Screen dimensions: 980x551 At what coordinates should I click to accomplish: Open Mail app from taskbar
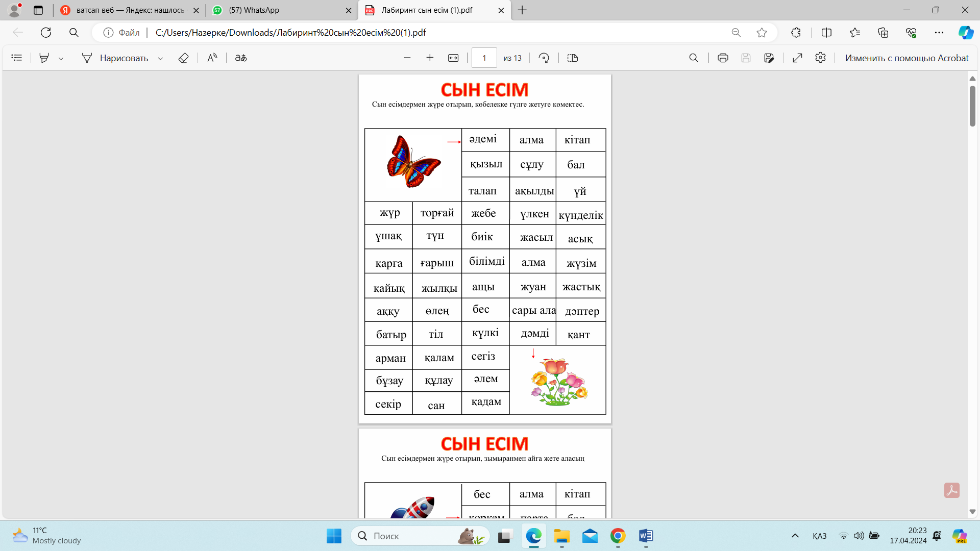590,536
